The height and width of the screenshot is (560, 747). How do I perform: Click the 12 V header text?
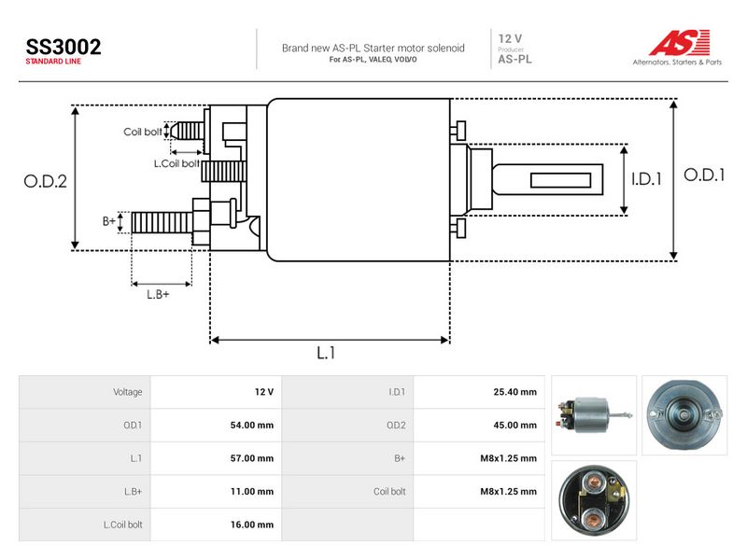pyautogui.click(x=510, y=38)
